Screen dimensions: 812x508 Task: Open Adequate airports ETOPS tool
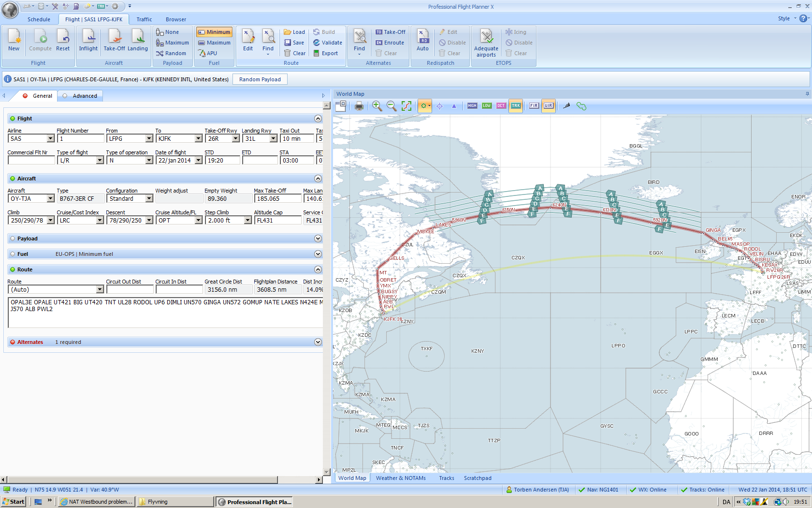pos(486,43)
